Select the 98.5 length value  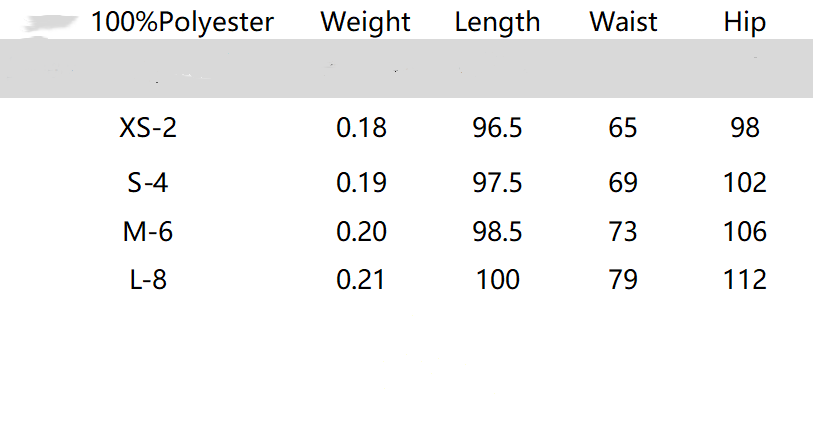tap(497, 232)
